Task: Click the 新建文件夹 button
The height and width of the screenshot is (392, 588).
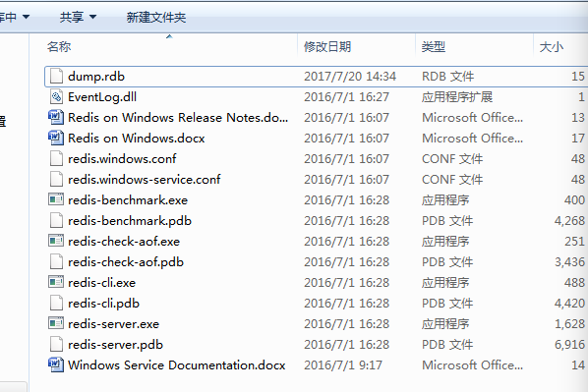Action: pyautogui.click(x=156, y=18)
